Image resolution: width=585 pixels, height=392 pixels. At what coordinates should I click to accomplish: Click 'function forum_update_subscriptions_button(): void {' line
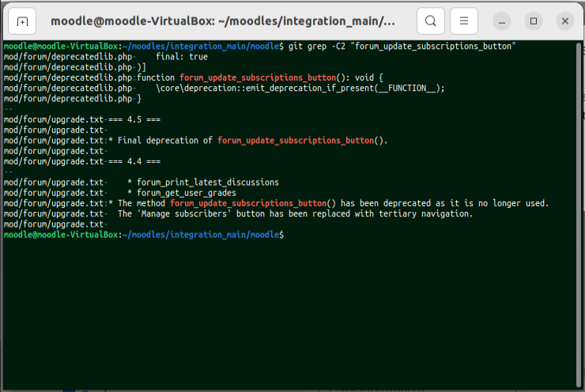point(193,77)
